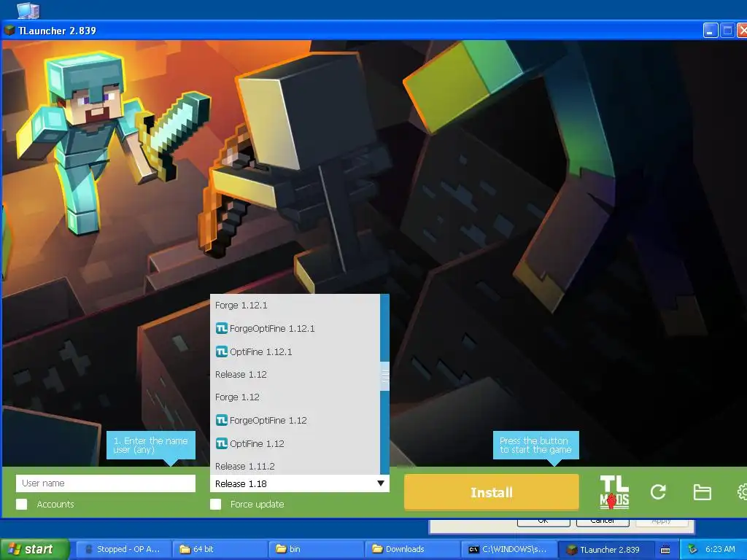Click the refresh versions icon
This screenshot has width=747, height=560.
pyautogui.click(x=658, y=492)
